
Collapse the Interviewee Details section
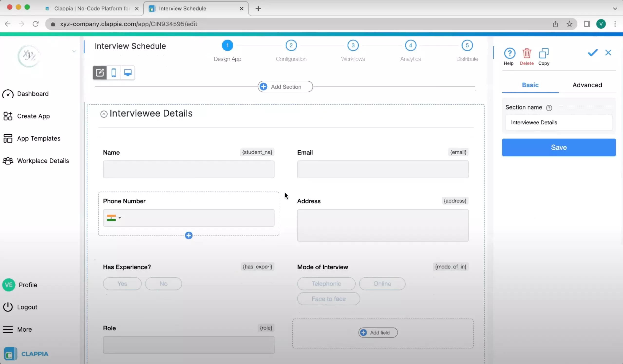click(104, 114)
